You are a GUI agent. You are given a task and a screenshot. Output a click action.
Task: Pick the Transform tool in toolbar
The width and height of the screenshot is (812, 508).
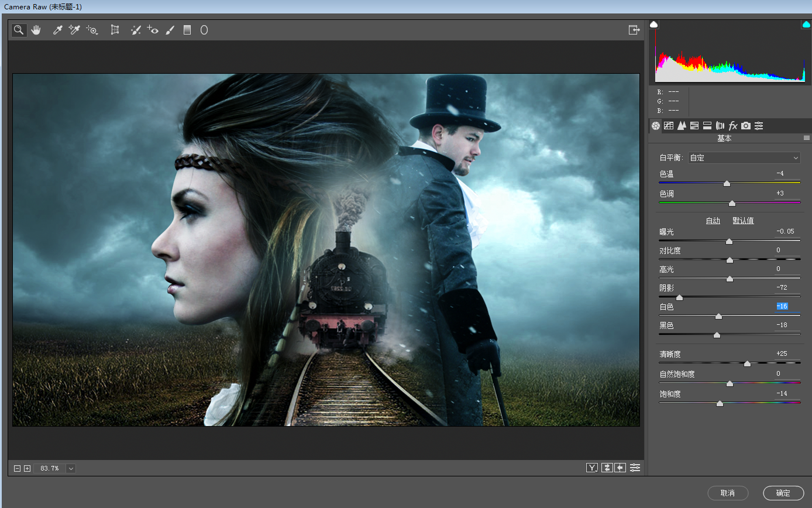coord(115,30)
